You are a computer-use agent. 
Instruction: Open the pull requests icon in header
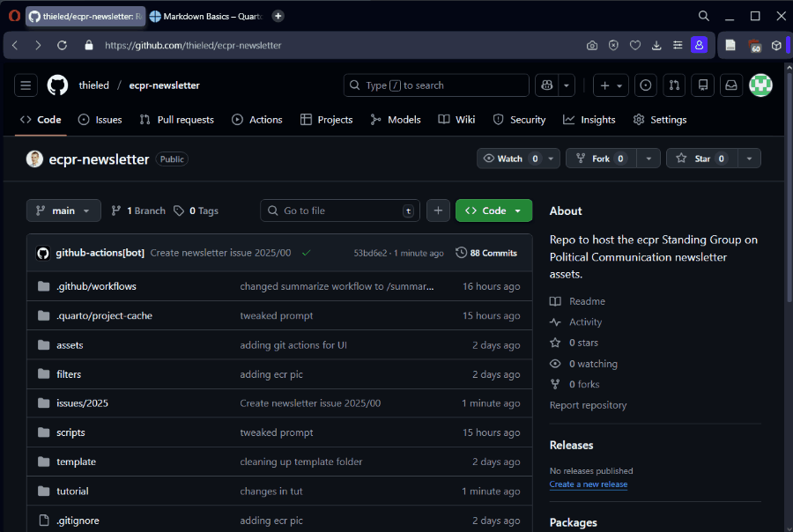point(674,85)
